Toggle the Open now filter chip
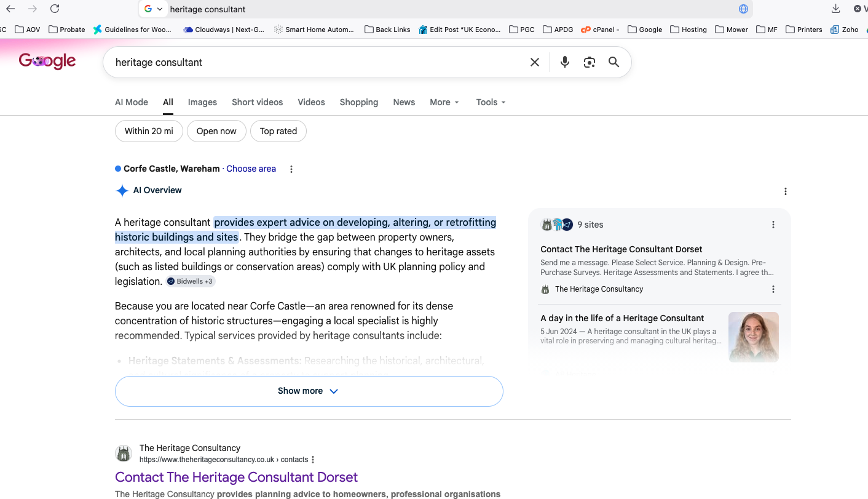Screen dimensions: 868x499 pyautogui.click(x=216, y=131)
